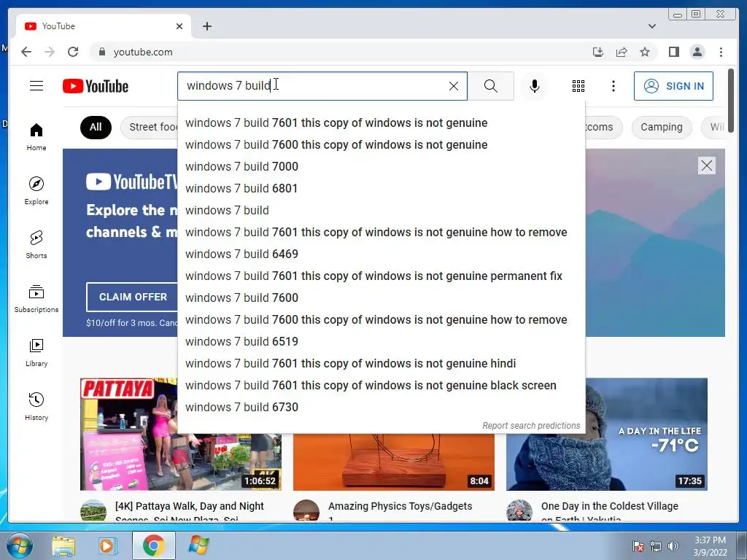
Task: Pick first suggestion 'build 7601 ... not genuine'
Action: pos(381,122)
